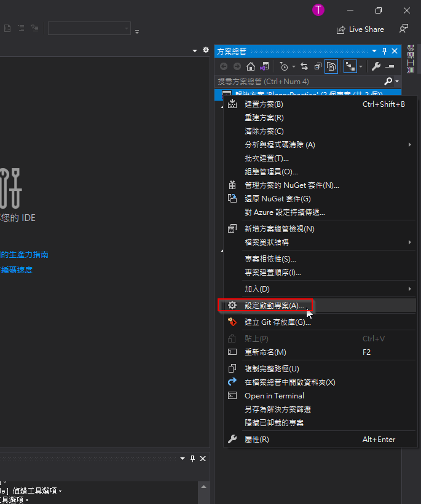This screenshot has width=421, height=504.
Task: Click 設定啟動專案(A)... entry
Action: pos(320,305)
